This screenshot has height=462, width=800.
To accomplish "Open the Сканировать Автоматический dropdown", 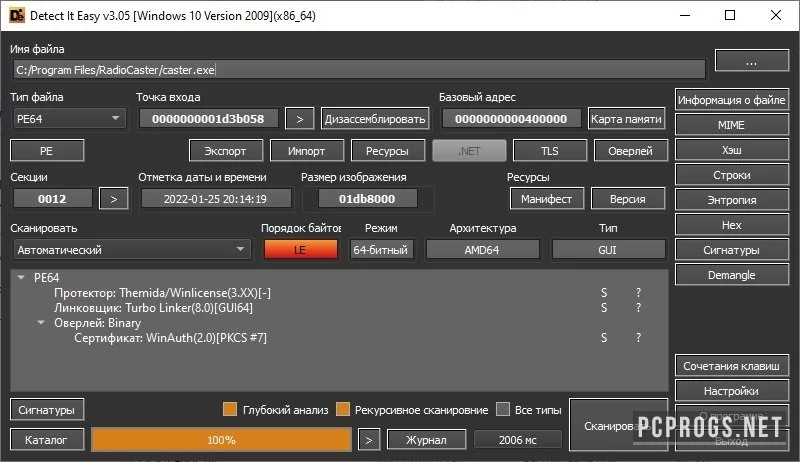I will pos(132,249).
